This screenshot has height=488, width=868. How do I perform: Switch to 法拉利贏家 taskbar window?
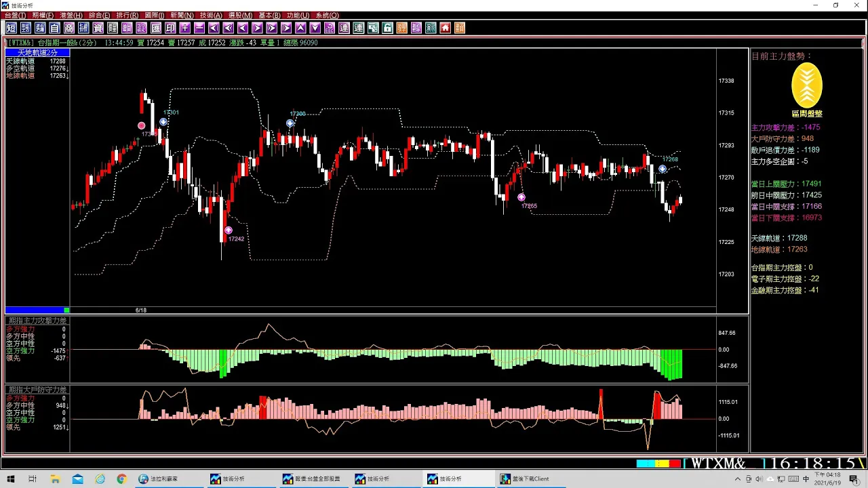click(x=170, y=479)
